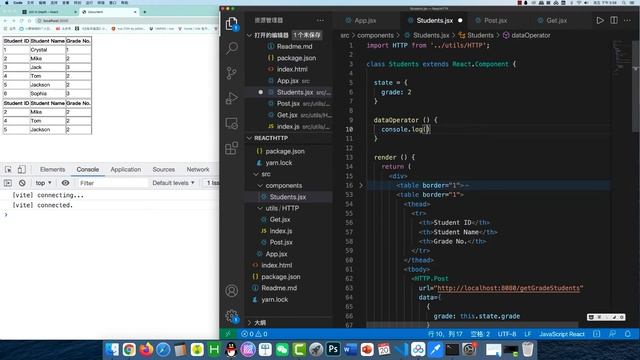The width and height of the screenshot is (640, 360).
Task: Open the QQ penguin app in the dock
Action: (231, 349)
